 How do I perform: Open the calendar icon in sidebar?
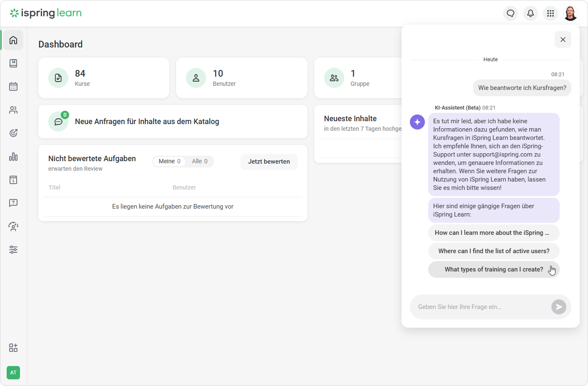pos(13,87)
